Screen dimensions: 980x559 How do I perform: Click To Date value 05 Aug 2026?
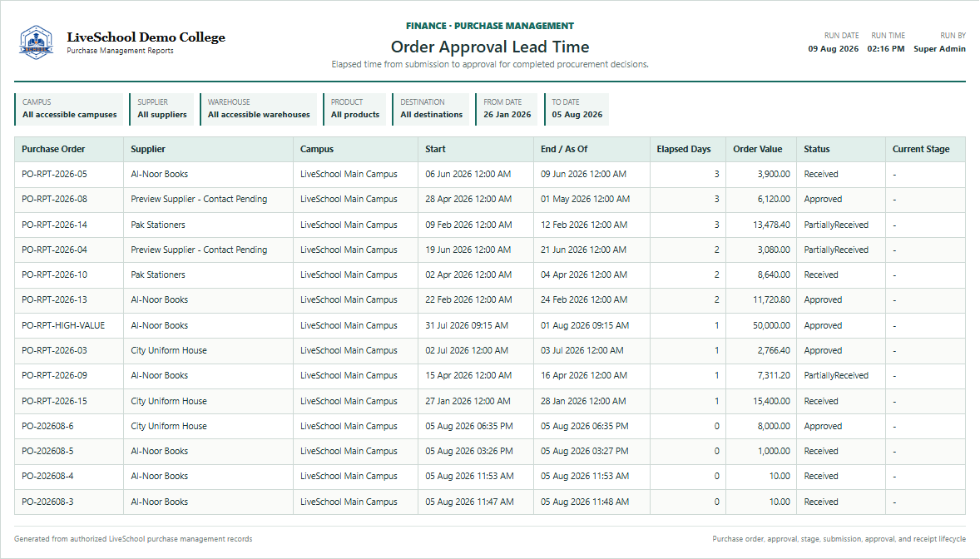pyautogui.click(x=577, y=115)
